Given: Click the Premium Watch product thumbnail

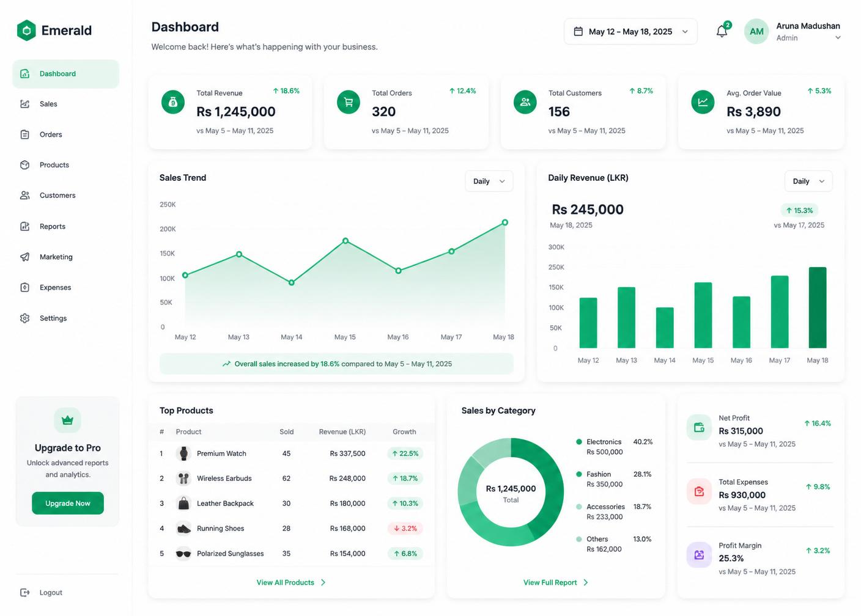Looking at the screenshot, I should coord(183,453).
